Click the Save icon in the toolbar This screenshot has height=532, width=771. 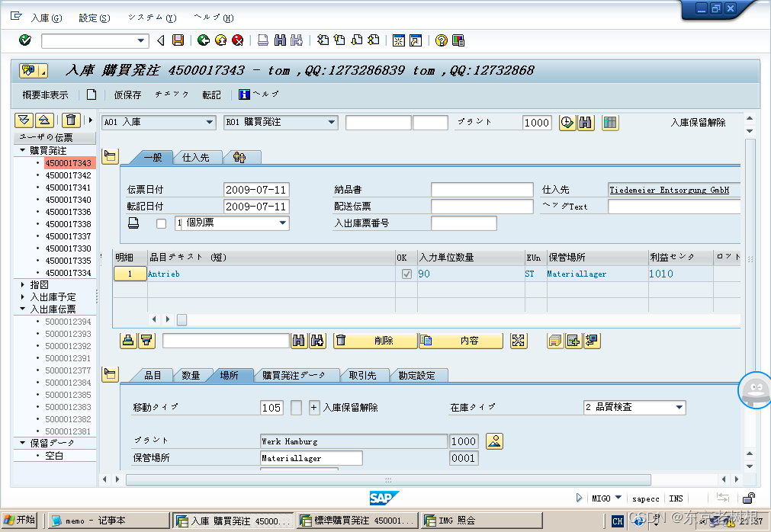coord(178,40)
